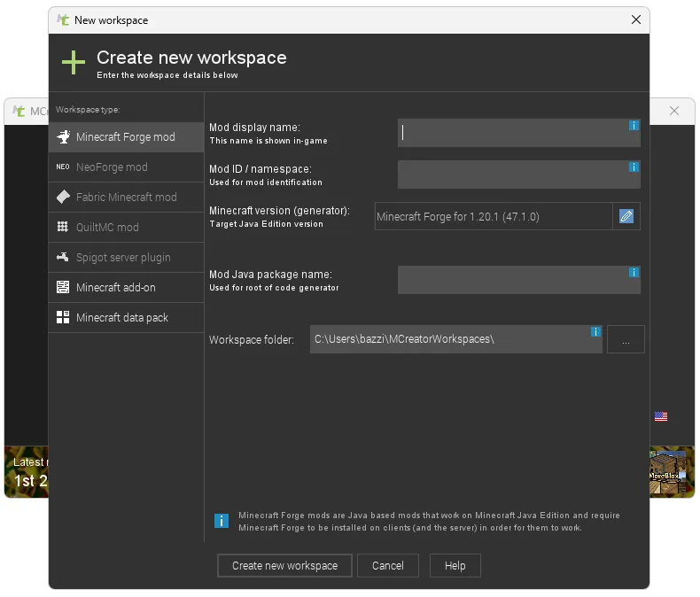Click Create new workspace button

pos(284,565)
